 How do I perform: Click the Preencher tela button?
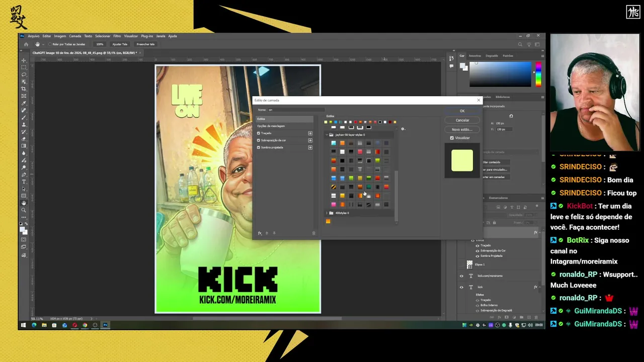pyautogui.click(x=145, y=44)
